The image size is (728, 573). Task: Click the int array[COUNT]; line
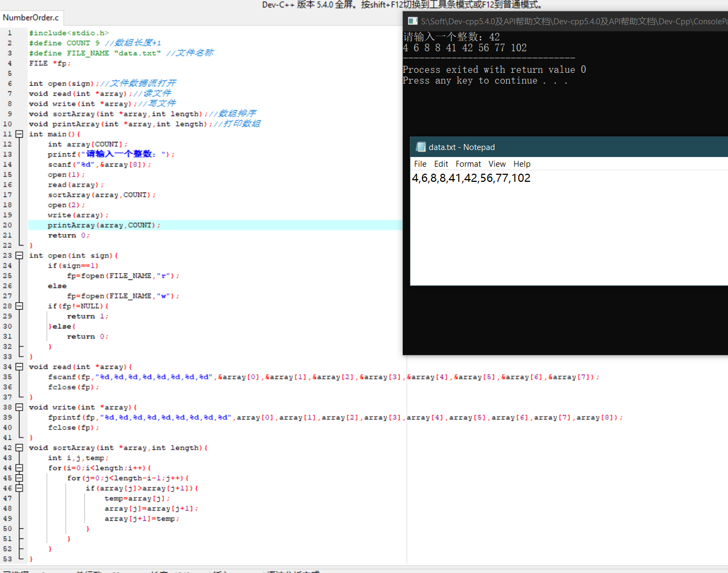tap(87, 144)
